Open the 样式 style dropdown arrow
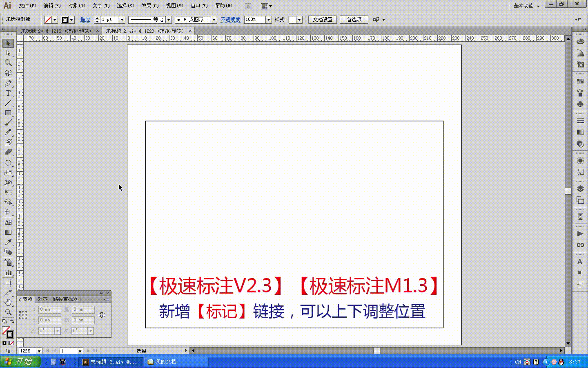The width and height of the screenshot is (588, 368). pyautogui.click(x=299, y=20)
